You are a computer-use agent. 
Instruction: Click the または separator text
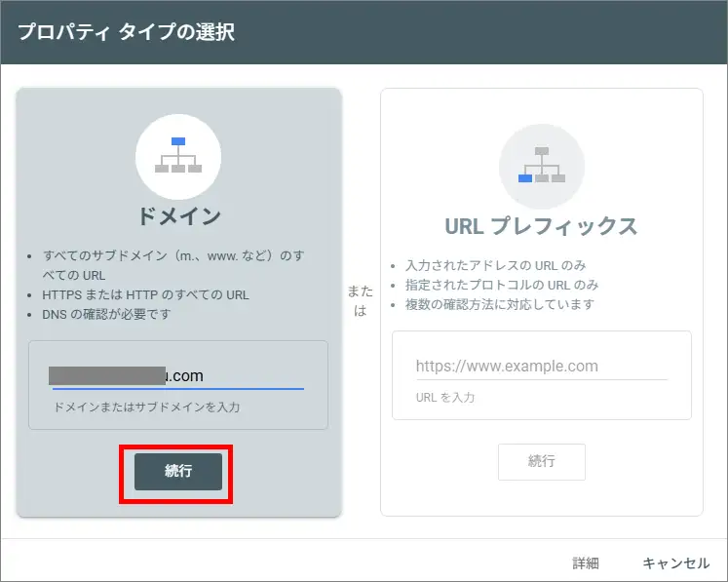tap(360, 301)
